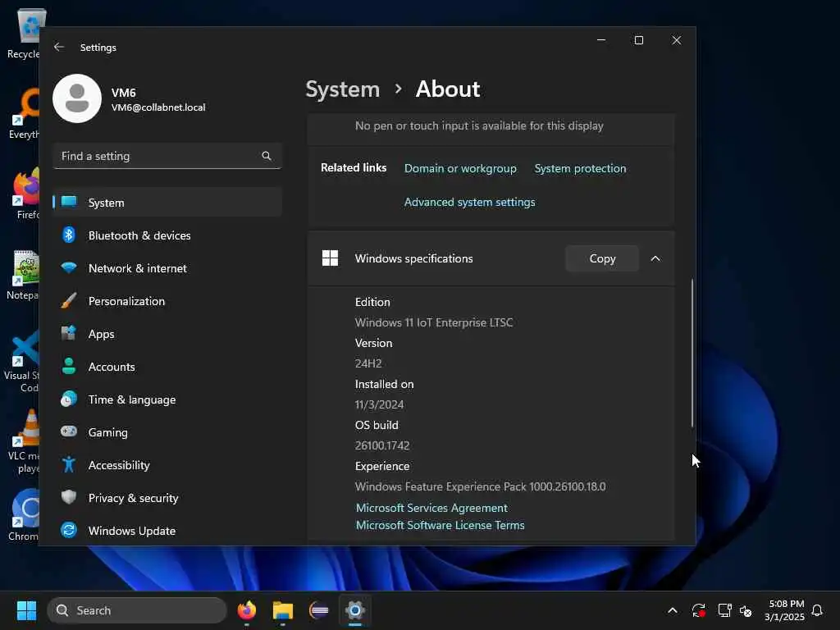Copy the Windows specifications
The width and height of the screenshot is (840, 630).
pyautogui.click(x=602, y=258)
